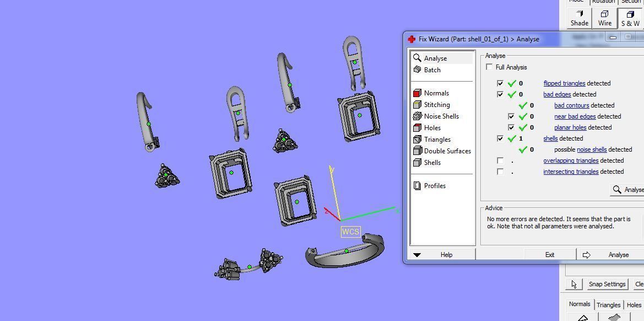Open the planar holes link

point(571,127)
